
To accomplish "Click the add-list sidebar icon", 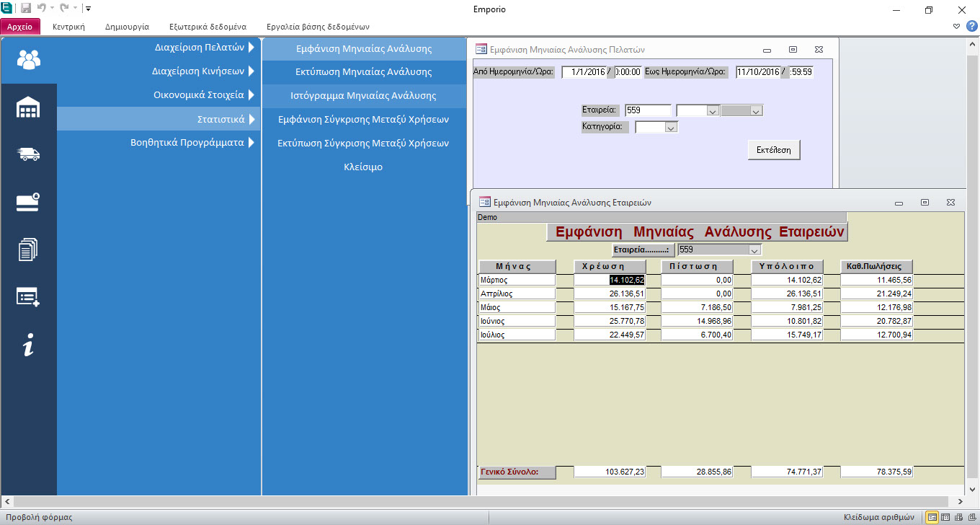I will tap(28, 296).
